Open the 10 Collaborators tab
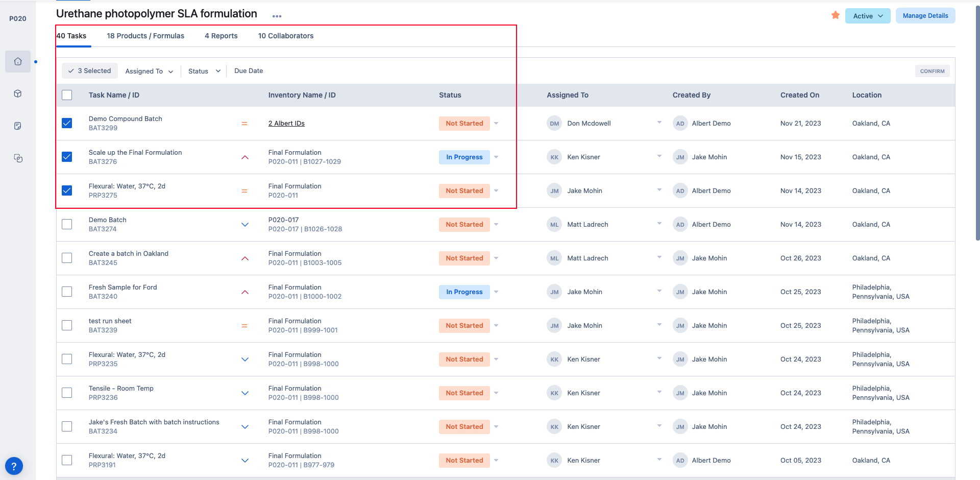 (285, 36)
